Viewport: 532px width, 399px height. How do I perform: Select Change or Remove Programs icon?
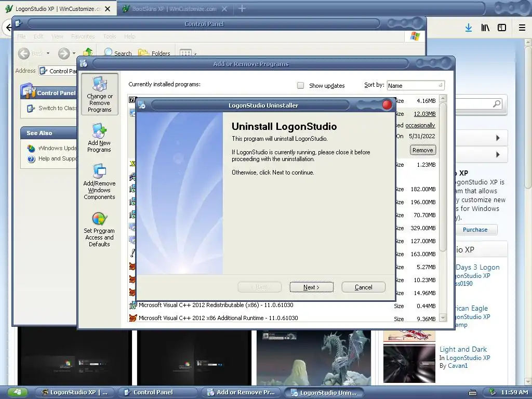[99, 95]
